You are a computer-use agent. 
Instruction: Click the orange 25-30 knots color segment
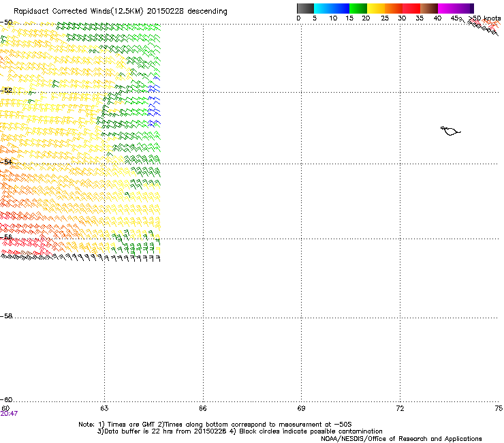click(394, 8)
